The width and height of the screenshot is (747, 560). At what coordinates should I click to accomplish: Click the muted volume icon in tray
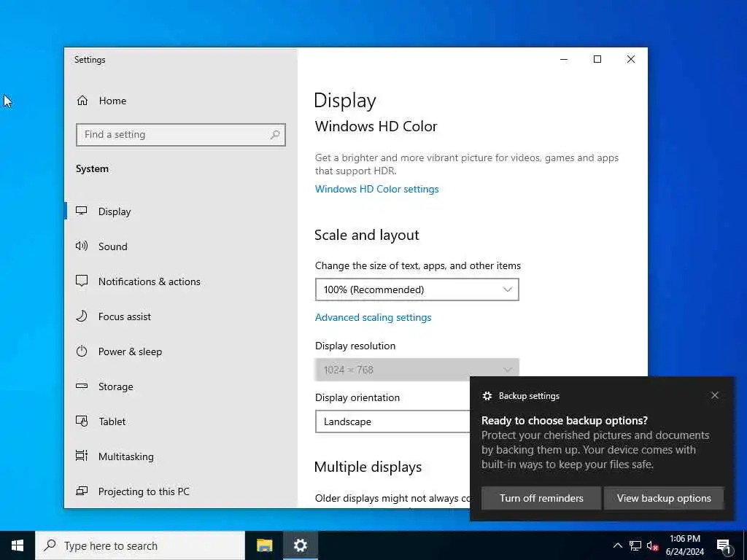(653, 545)
